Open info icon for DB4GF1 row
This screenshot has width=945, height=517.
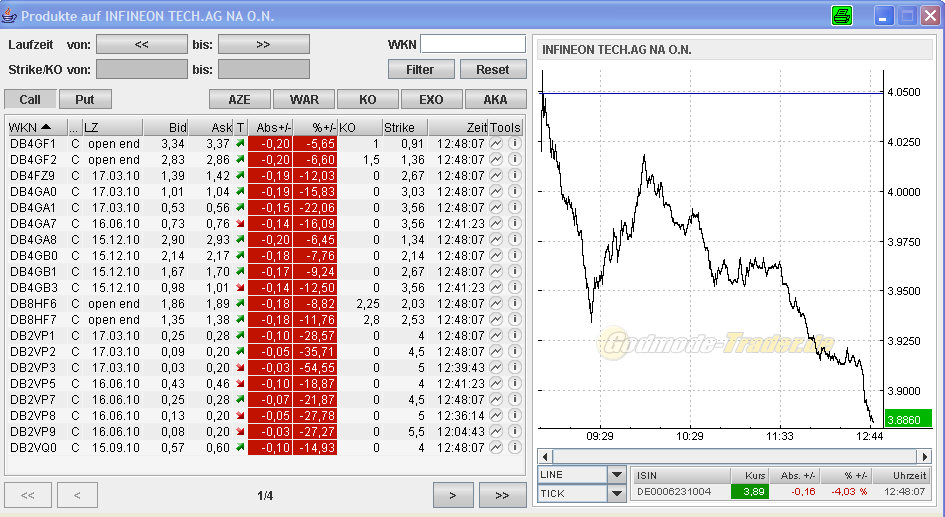(515, 143)
